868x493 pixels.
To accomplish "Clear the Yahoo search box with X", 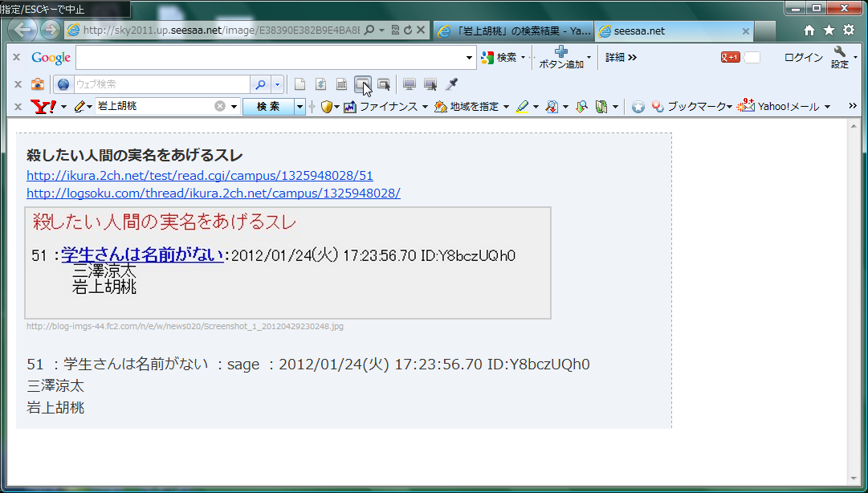I will coord(220,107).
